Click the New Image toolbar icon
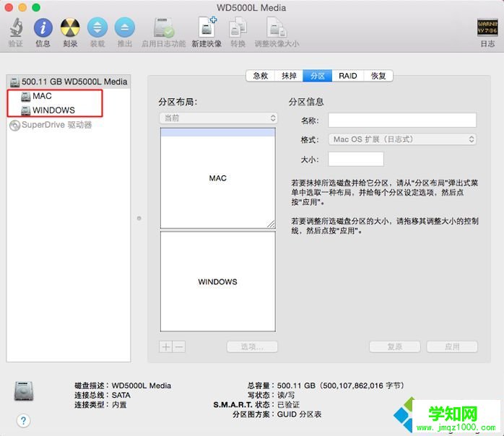The width and height of the screenshot is (504, 436). [x=207, y=27]
